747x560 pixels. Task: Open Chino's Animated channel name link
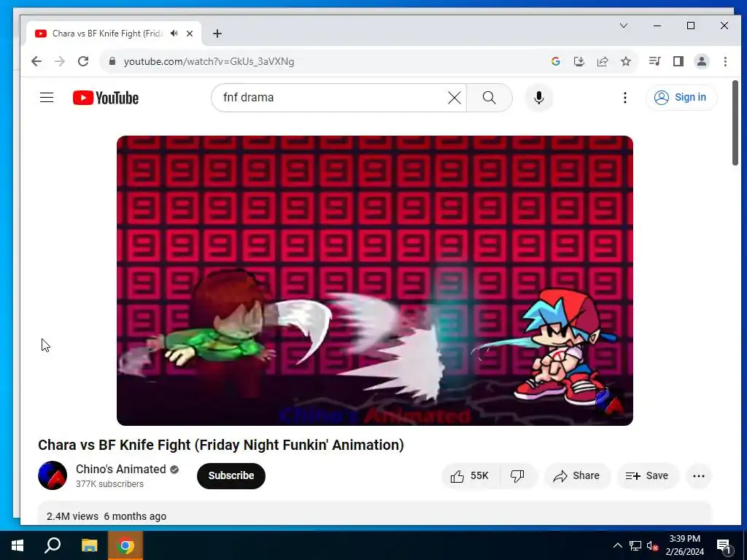(121, 469)
